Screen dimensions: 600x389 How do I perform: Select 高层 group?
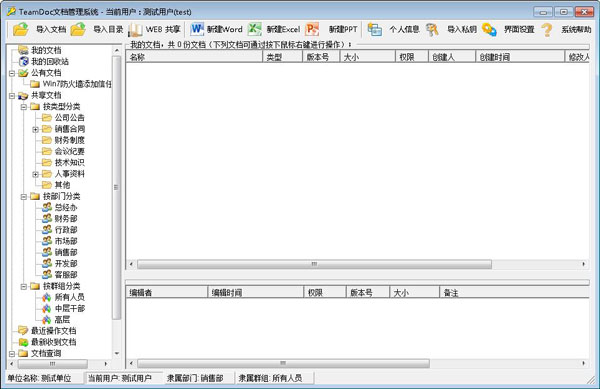click(62, 319)
